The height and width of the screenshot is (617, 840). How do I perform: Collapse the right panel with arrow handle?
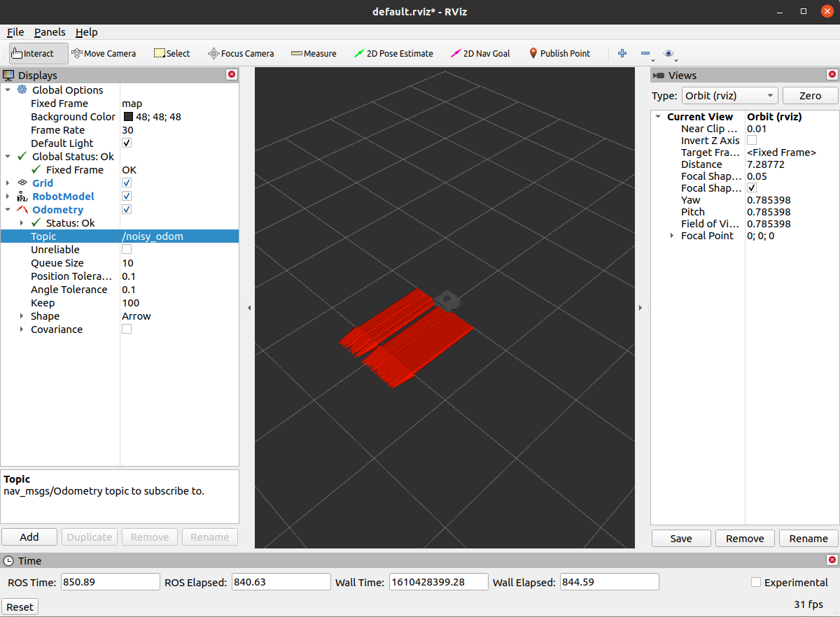click(x=640, y=307)
